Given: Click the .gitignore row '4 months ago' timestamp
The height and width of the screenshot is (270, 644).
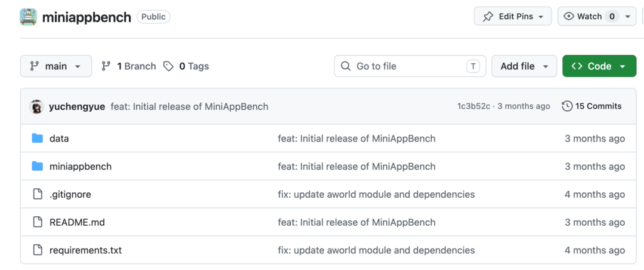Looking at the screenshot, I should coord(595,194).
